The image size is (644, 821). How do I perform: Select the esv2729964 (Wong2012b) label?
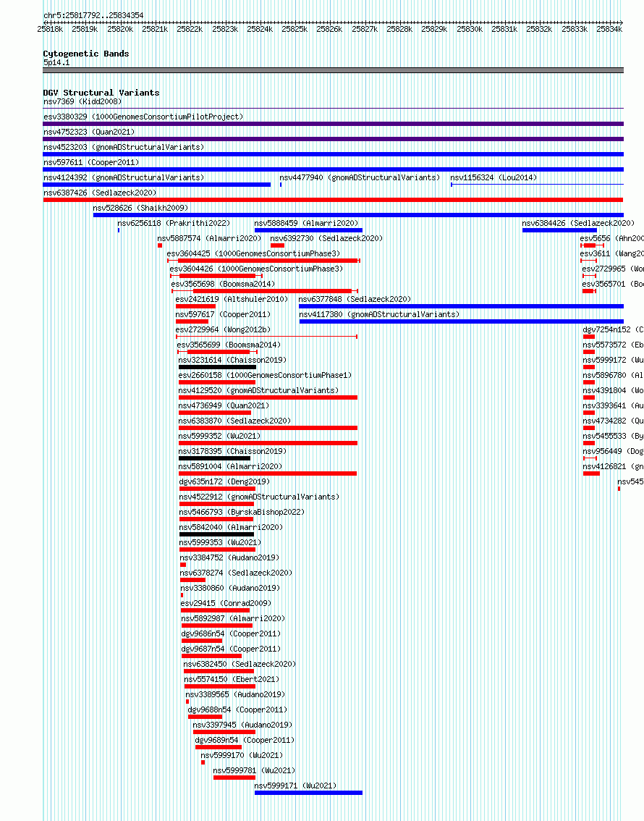224,329
